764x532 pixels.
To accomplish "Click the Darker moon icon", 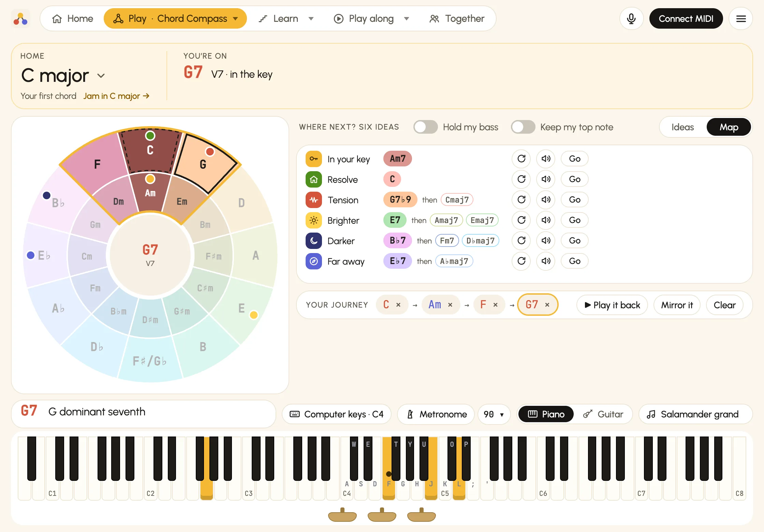I will pos(314,241).
